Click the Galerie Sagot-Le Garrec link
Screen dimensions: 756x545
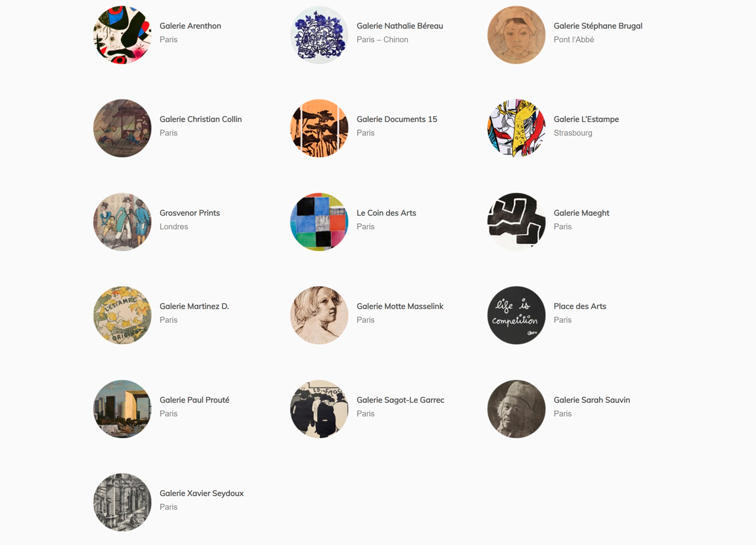[401, 400]
